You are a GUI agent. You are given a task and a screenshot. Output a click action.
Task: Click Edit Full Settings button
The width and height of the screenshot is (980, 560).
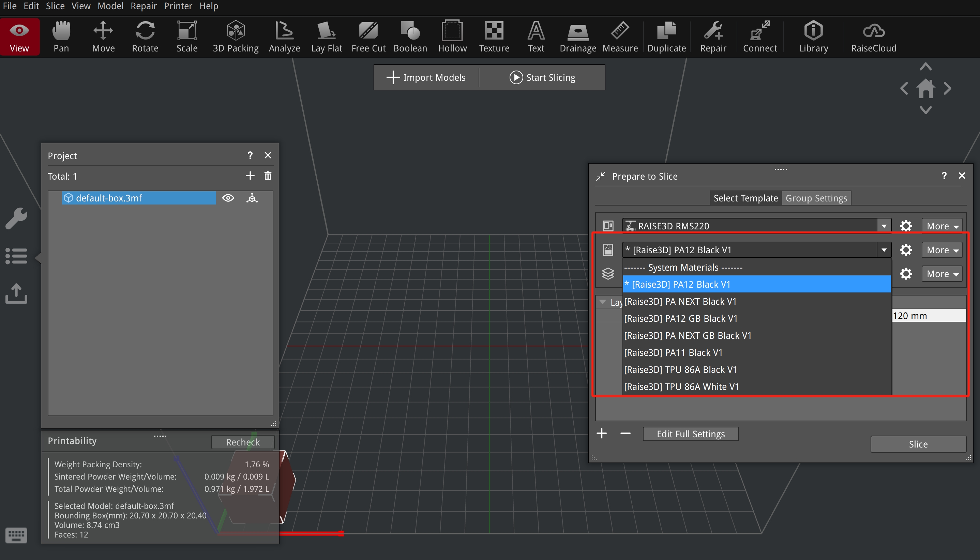691,434
